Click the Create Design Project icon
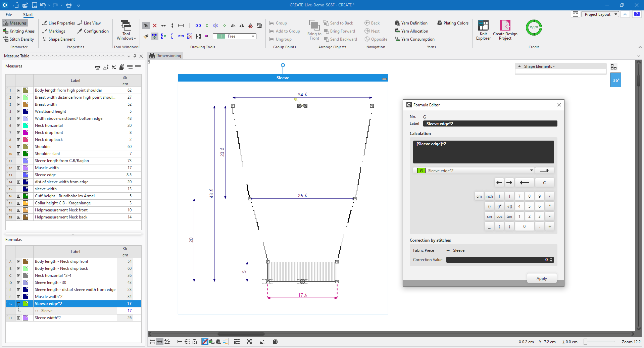Image resolution: width=644 pixels, height=348 pixels. click(x=505, y=30)
